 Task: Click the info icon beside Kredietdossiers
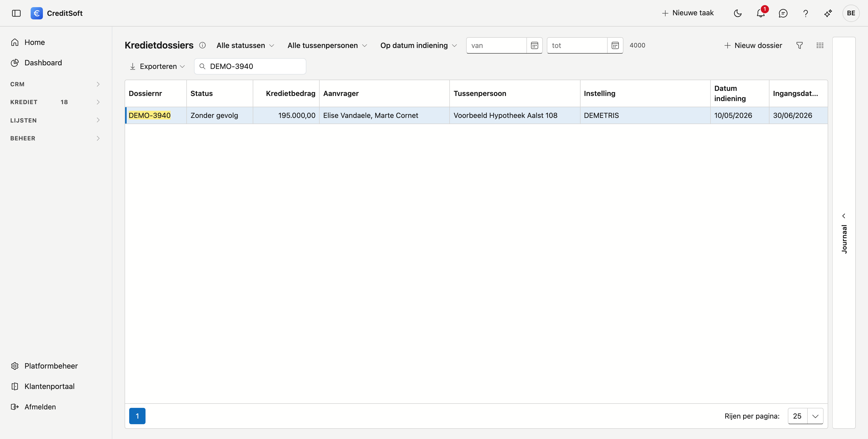pyautogui.click(x=202, y=45)
